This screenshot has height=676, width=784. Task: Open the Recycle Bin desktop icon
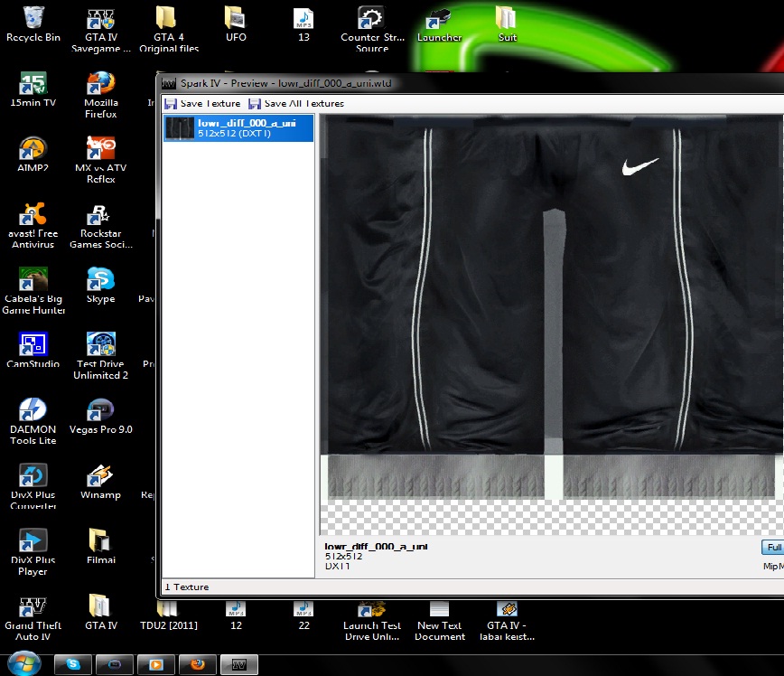pyautogui.click(x=33, y=24)
